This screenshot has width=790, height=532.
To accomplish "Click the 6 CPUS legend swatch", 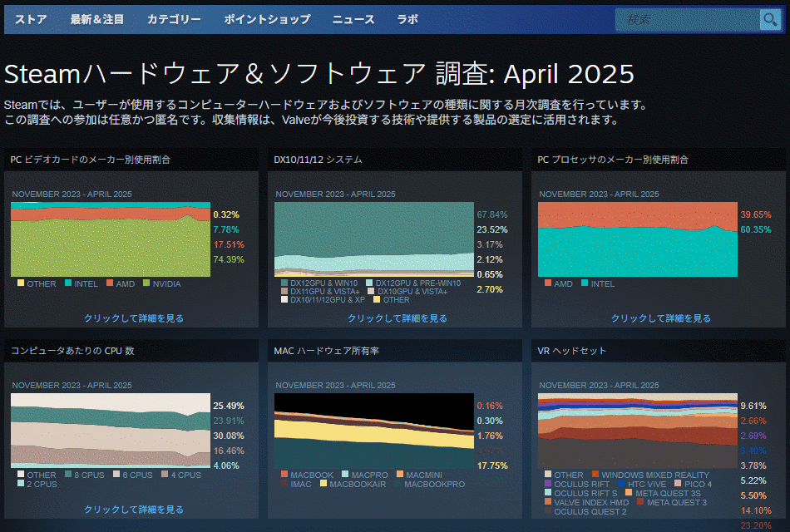I will (x=116, y=474).
